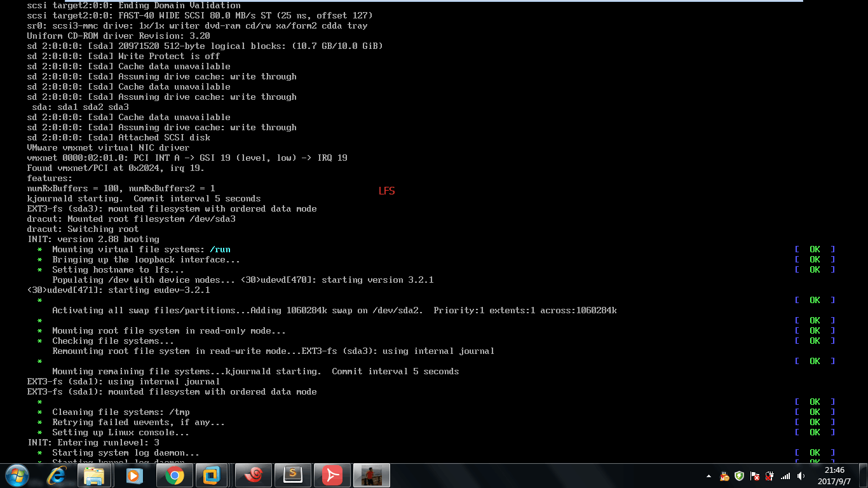Open Windows Explorer folder icon

95,475
